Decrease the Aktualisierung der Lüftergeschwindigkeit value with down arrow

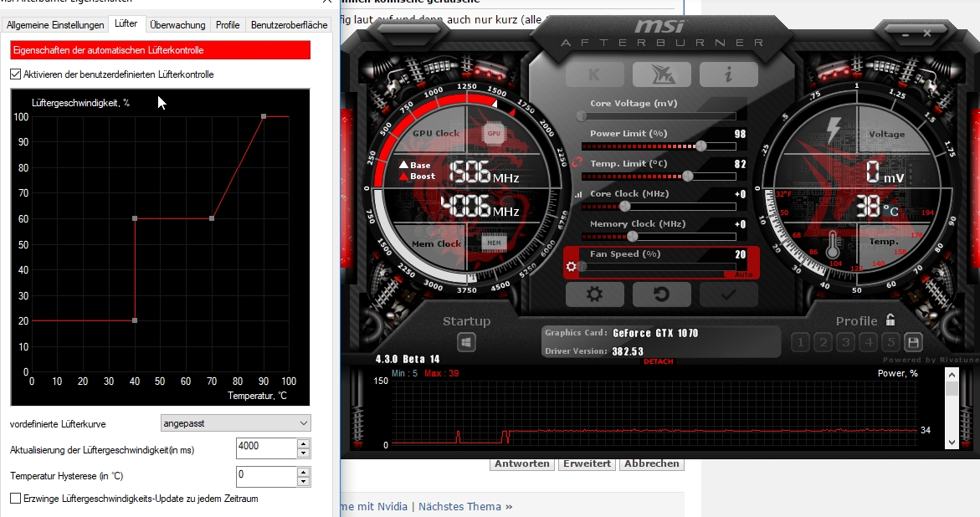[303, 453]
